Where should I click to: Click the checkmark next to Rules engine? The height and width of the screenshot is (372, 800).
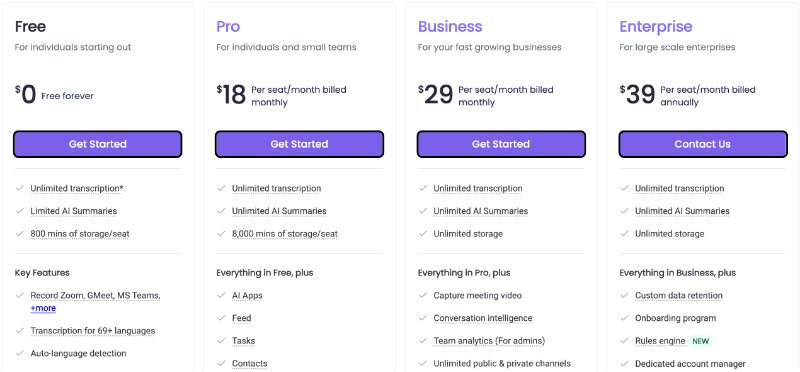tap(624, 340)
